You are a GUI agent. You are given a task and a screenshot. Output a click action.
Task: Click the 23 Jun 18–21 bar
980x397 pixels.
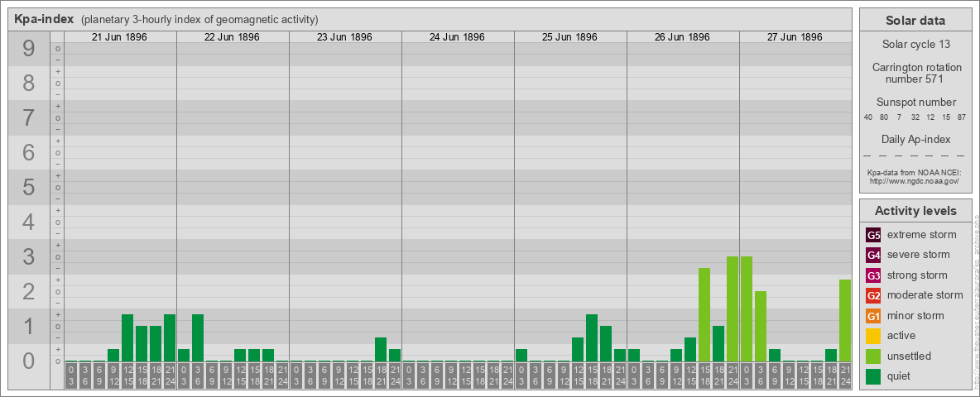coord(381,350)
